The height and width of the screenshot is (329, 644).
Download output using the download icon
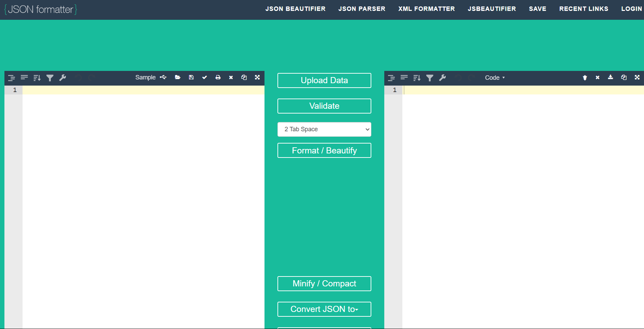click(x=610, y=77)
